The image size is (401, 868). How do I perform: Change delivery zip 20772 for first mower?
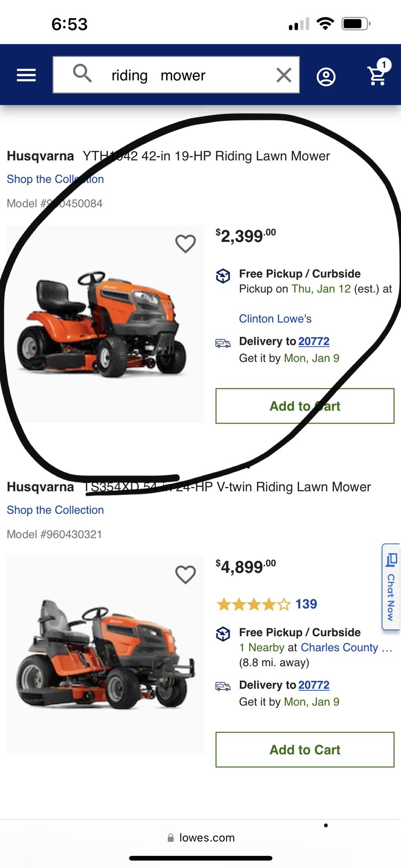(x=314, y=341)
